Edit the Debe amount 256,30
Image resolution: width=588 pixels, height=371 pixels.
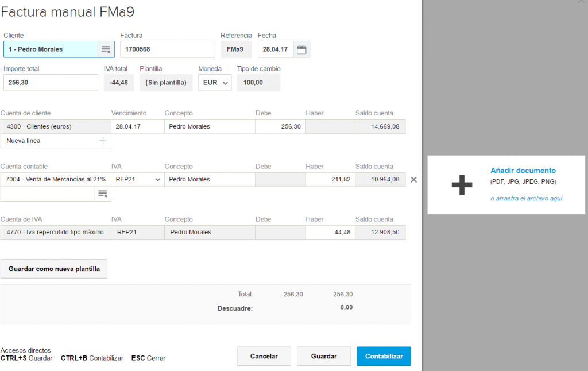pos(280,126)
